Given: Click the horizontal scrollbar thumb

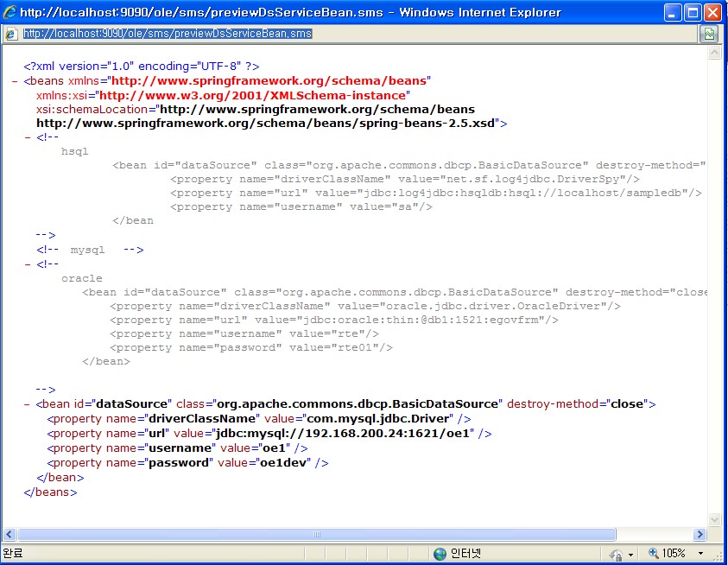Looking at the screenshot, I should [316, 534].
